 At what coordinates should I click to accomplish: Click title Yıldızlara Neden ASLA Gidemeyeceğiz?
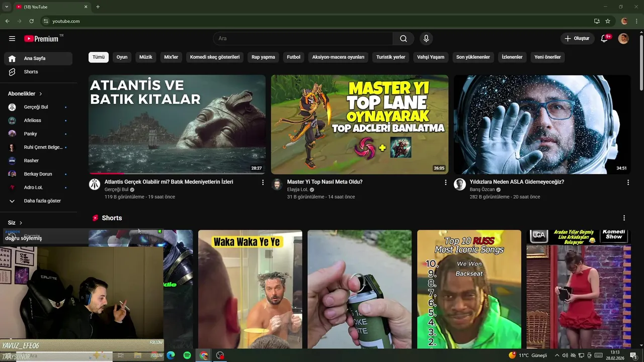pos(517,182)
